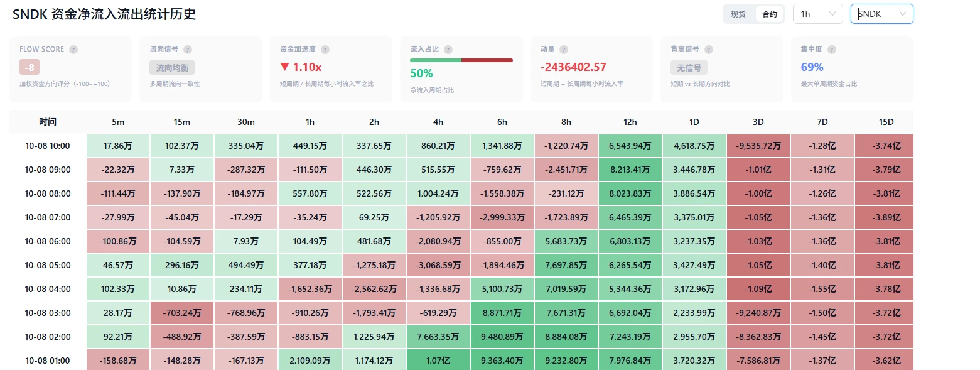Open help icon beside 流入占比
The height and width of the screenshot is (370, 980).
(x=448, y=50)
